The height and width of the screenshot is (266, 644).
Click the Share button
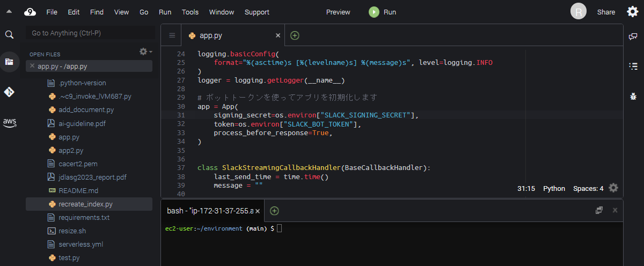point(606,12)
